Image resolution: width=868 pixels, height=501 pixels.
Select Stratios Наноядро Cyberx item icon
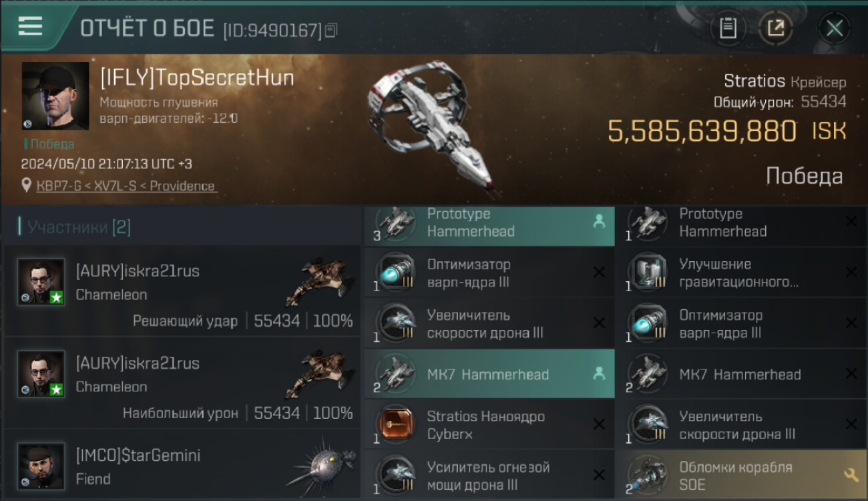coord(395,425)
